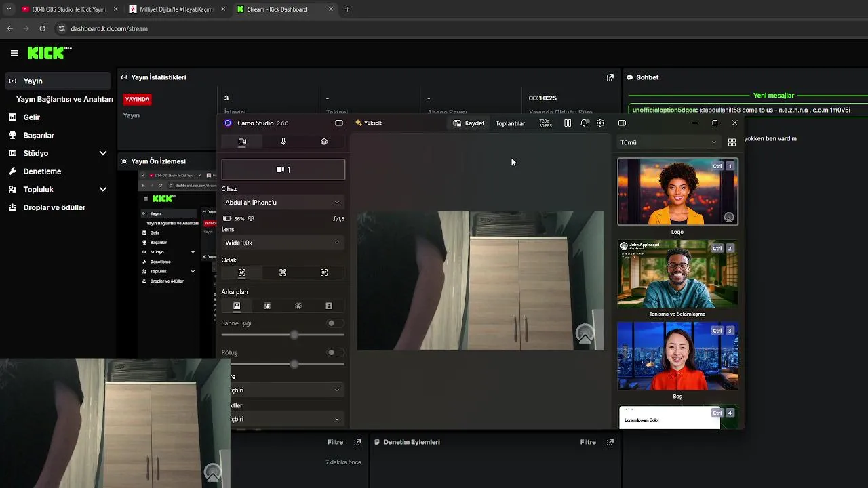Select the second Arka plan background option
This screenshot has width=868, height=488.
point(268,306)
